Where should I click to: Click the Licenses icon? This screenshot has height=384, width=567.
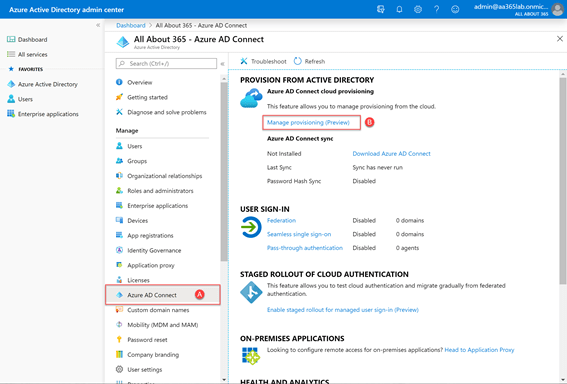click(119, 280)
